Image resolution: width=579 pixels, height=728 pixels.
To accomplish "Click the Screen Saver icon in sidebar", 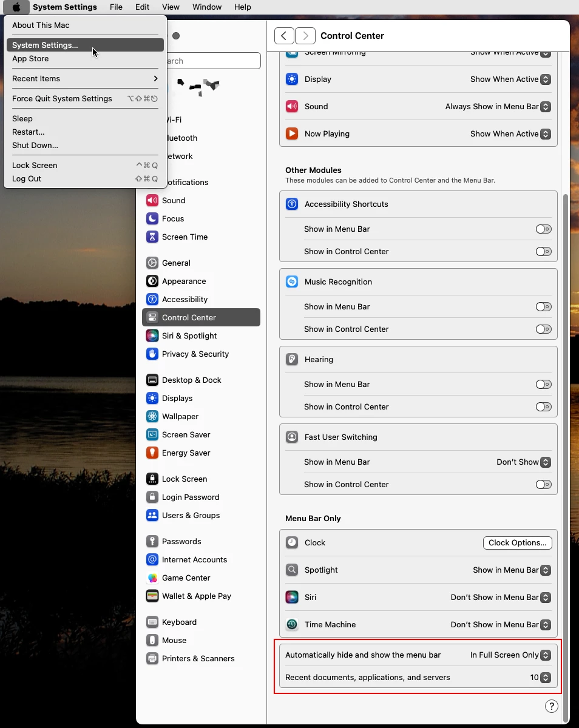I will pyautogui.click(x=152, y=434).
